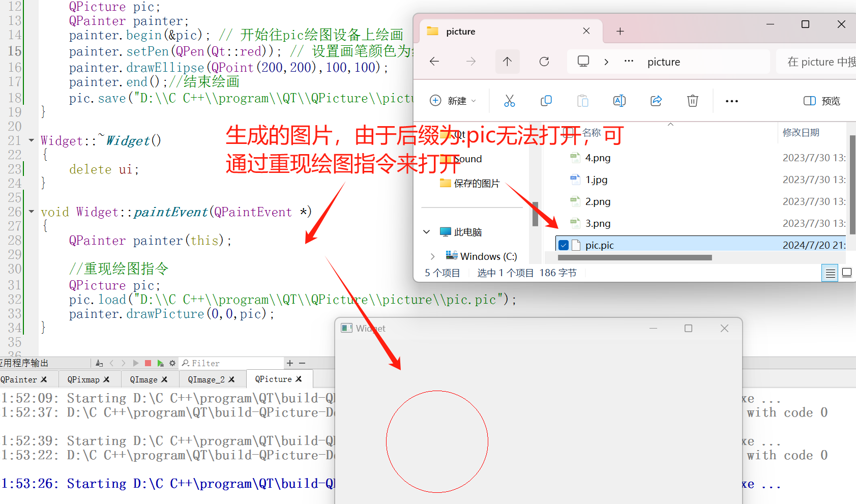Image resolution: width=856 pixels, height=504 pixels.
Task: Click the Paste icon in Explorer toolbar
Action: click(582, 101)
